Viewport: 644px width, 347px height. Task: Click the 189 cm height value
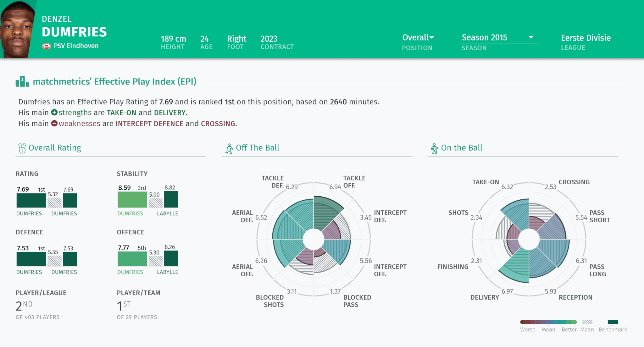[x=173, y=39]
